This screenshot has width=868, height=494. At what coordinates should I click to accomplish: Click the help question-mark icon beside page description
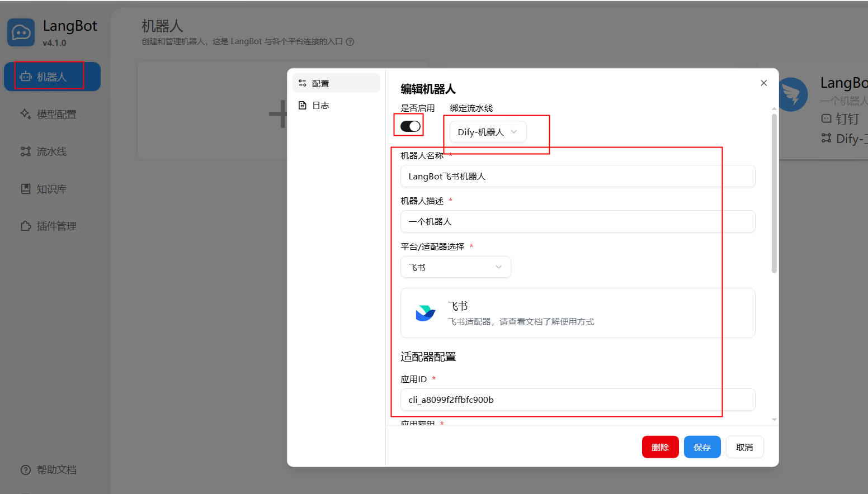350,41
